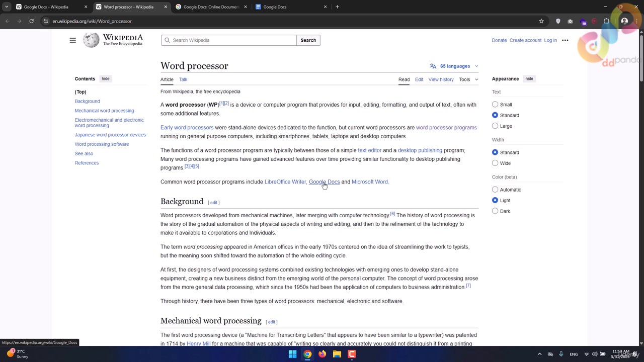644x362 pixels.
Task: Click the microphone tray icon
Action: 561,354
